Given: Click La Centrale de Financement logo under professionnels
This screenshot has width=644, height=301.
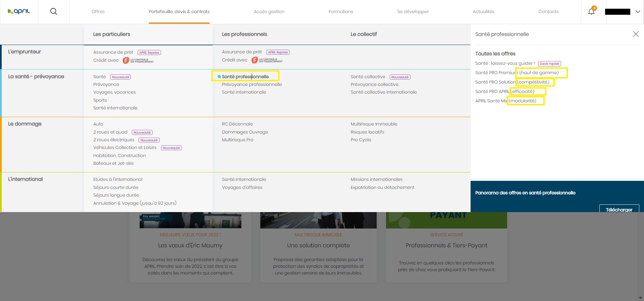Looking at the screenshot, I should pos(267,60).
